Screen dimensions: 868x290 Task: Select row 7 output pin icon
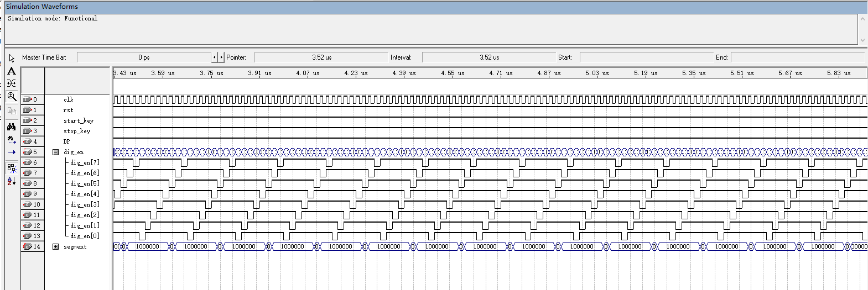(x=28, y=173)
